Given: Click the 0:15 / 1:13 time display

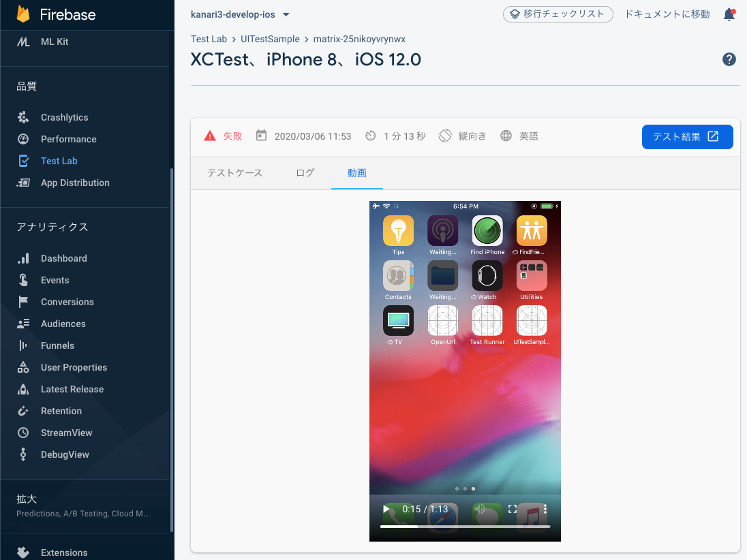Looking at the screenshot, I should point(425,509).
